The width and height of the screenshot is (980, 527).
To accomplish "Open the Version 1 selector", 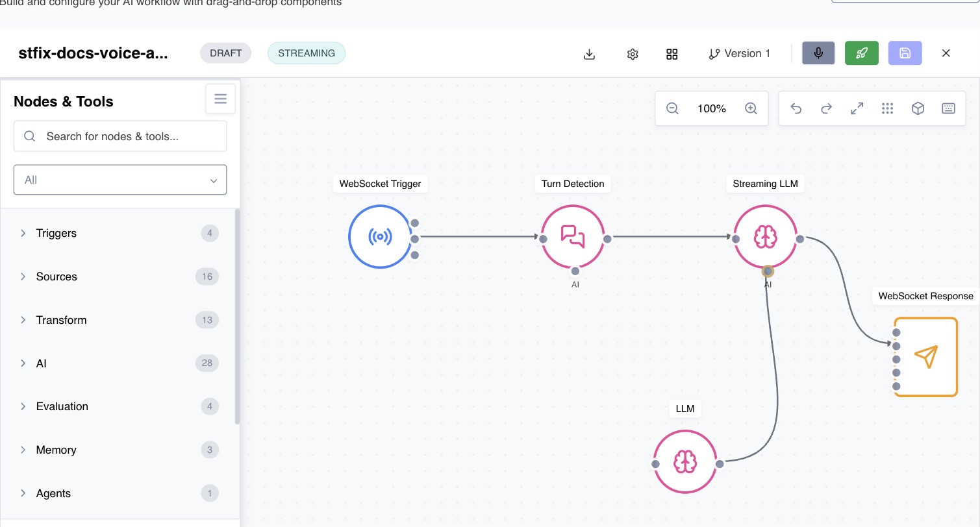I will [x=740, y=54].
